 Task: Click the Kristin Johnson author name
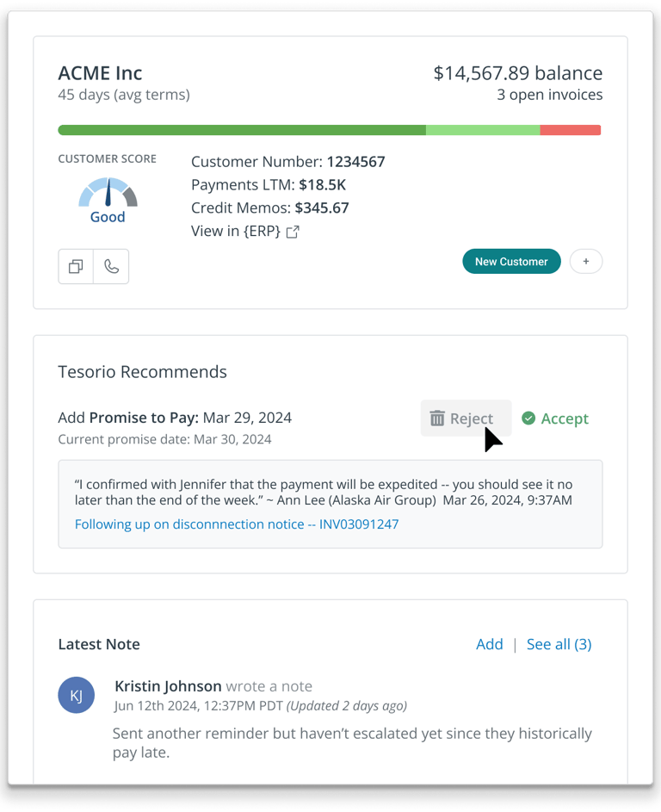click(168, 686)
